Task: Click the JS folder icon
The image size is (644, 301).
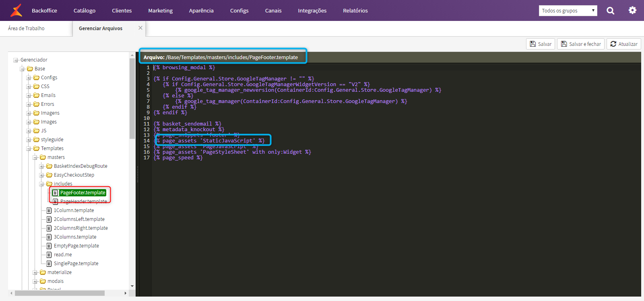Action: pos(36,131)
